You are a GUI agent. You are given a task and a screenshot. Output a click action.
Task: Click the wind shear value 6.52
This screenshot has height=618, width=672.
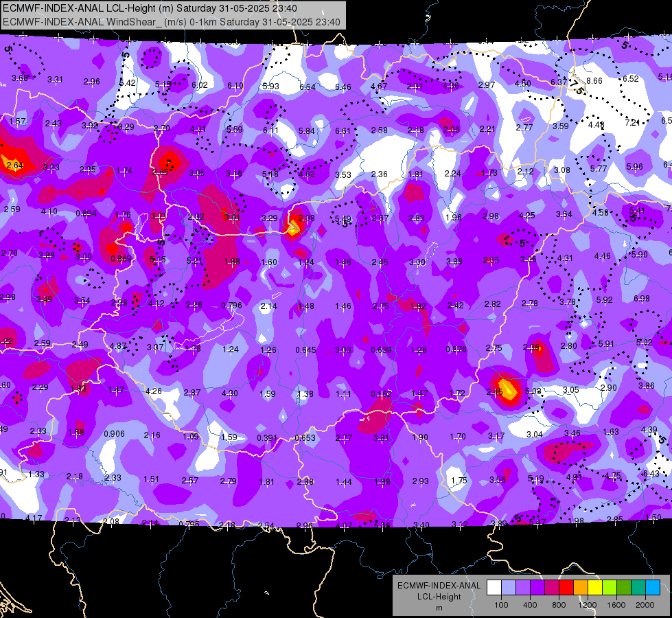tap(631, 78)
